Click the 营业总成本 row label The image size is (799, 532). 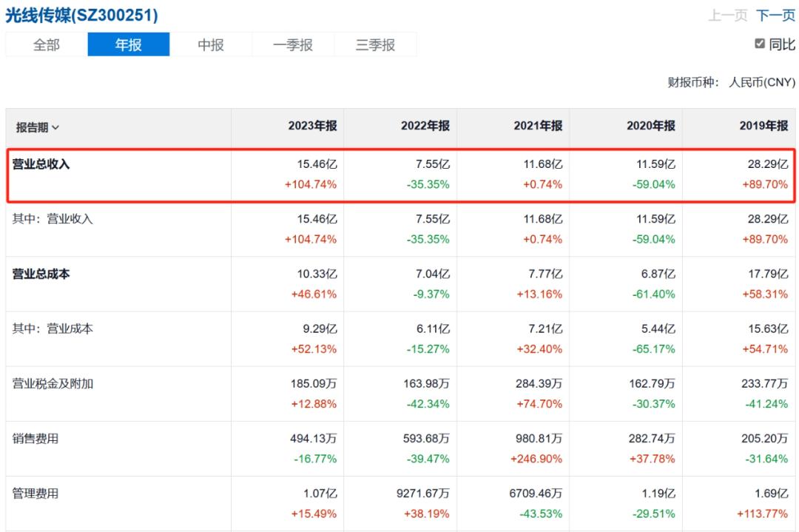[41, 274]
